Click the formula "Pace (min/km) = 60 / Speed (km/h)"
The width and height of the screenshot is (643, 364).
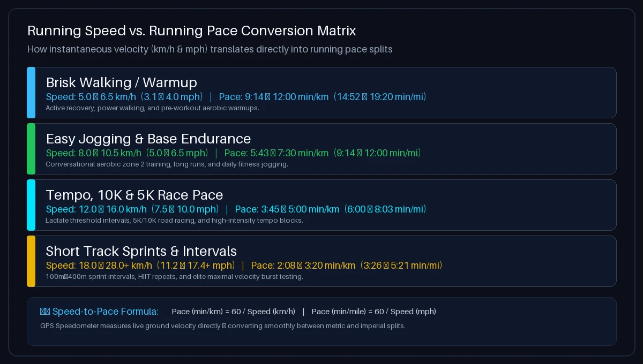coord(233,312)
